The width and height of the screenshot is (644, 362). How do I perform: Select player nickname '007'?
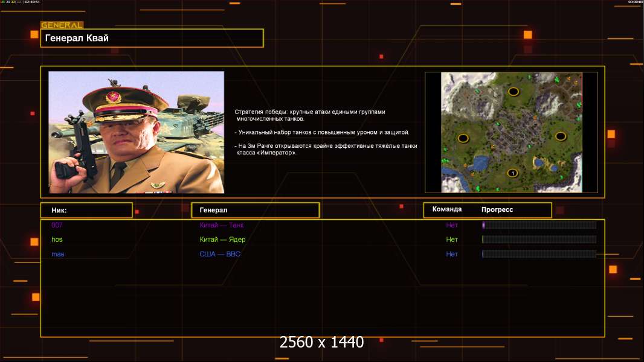pyautogui.click(x=57, y=225)
